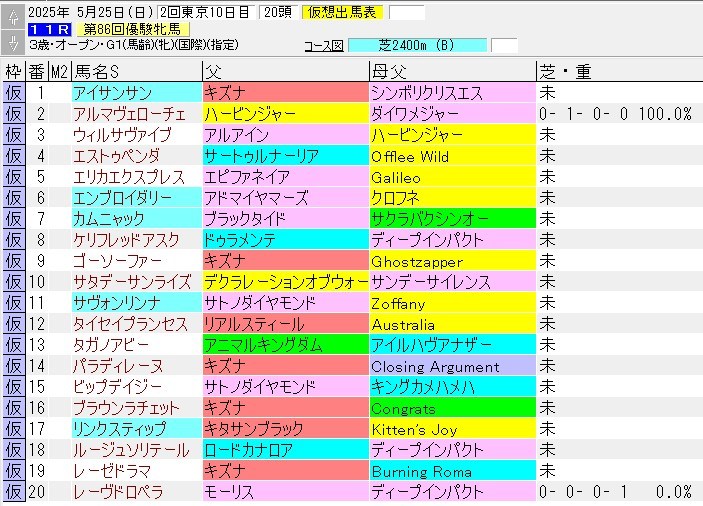Select horse サヴォンリンナ
The height and width of the screenshot is (506, 703).
coord(137,303)
